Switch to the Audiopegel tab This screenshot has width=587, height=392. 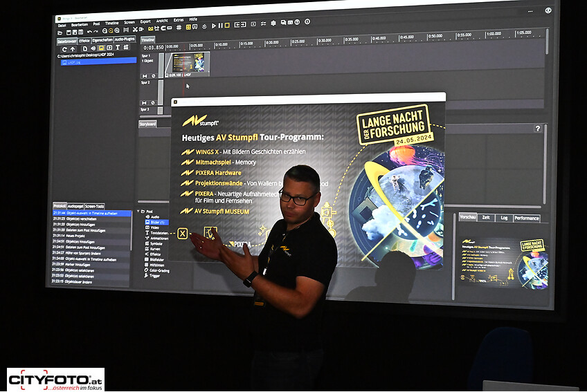(x=75, y=207)
